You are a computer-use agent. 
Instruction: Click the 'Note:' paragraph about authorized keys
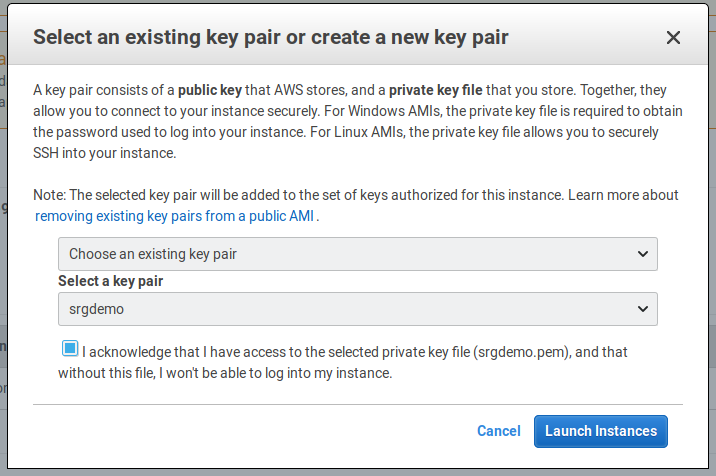click(300, 195)
